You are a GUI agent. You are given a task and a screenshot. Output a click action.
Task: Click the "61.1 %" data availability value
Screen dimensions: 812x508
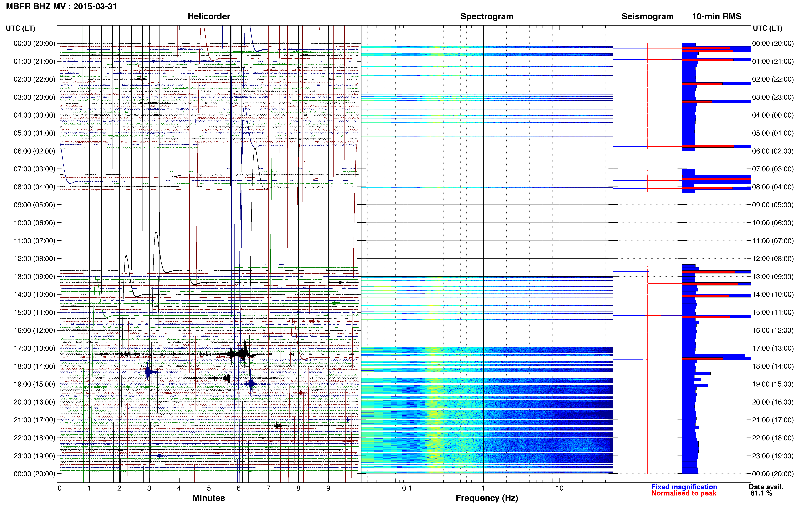(762, 494)
